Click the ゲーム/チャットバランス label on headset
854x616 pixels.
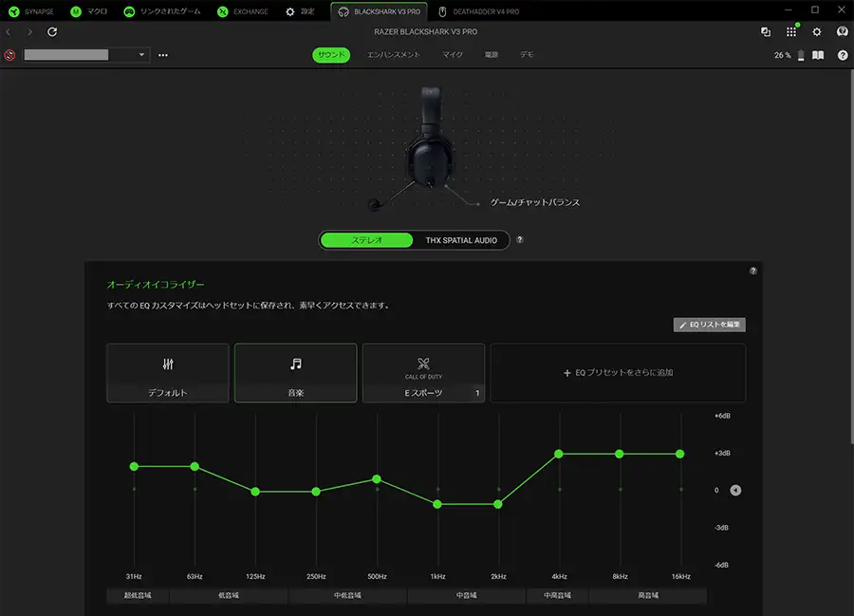535,202
